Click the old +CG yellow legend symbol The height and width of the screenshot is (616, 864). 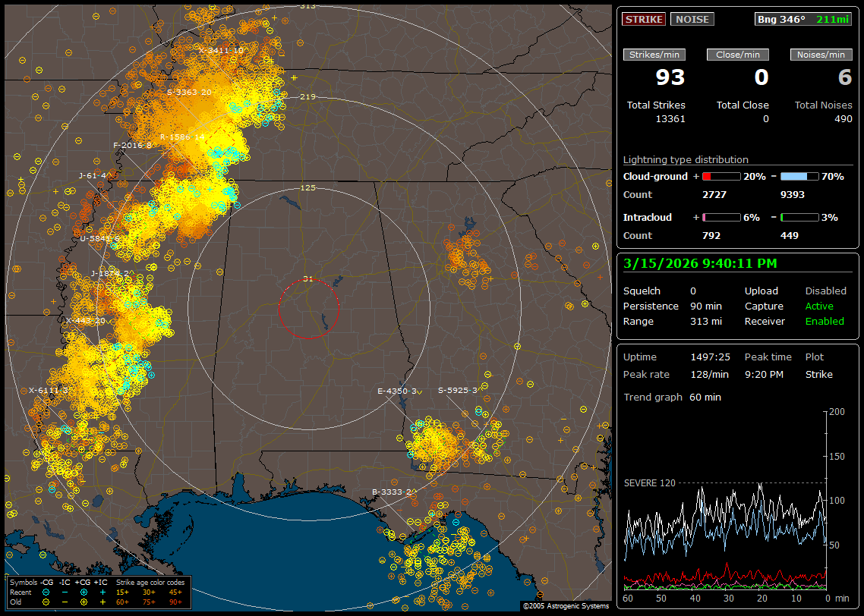click(x=84, y=602)
